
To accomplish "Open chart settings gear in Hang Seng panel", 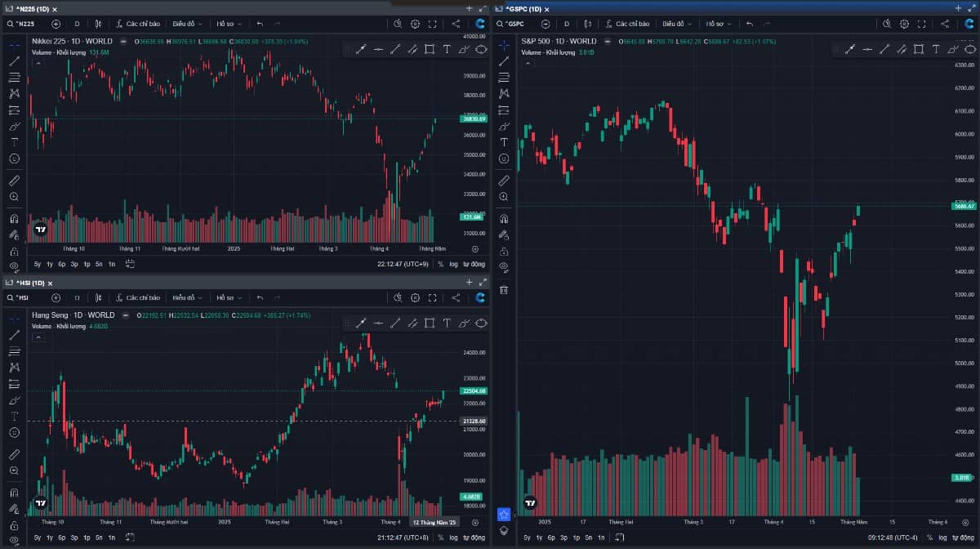I will tap(415, 297).
